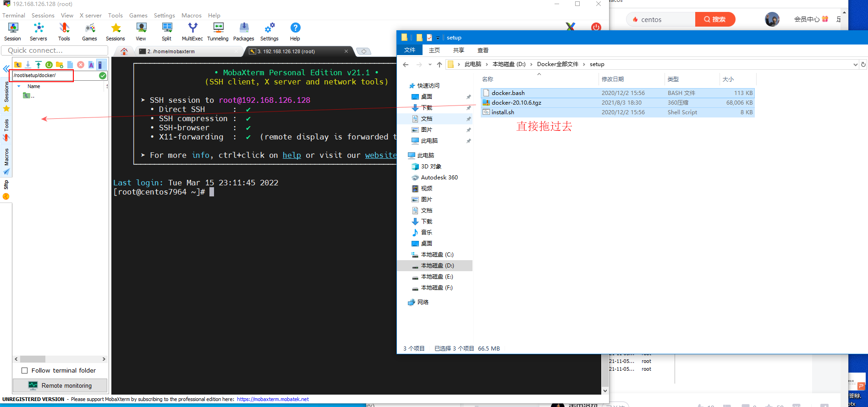Open the X server menu

pyautogui.click(x=91, y=15)
